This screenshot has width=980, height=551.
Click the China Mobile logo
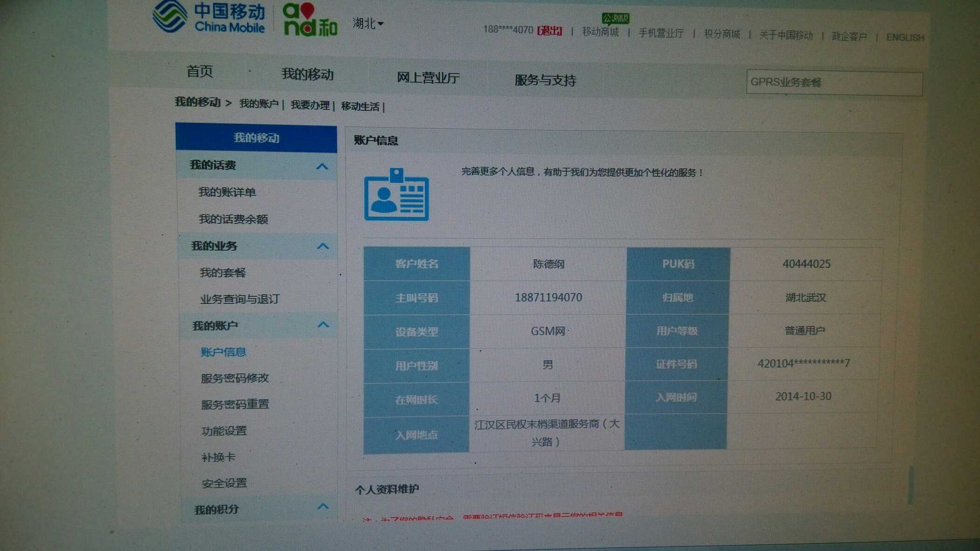[209, 18]
